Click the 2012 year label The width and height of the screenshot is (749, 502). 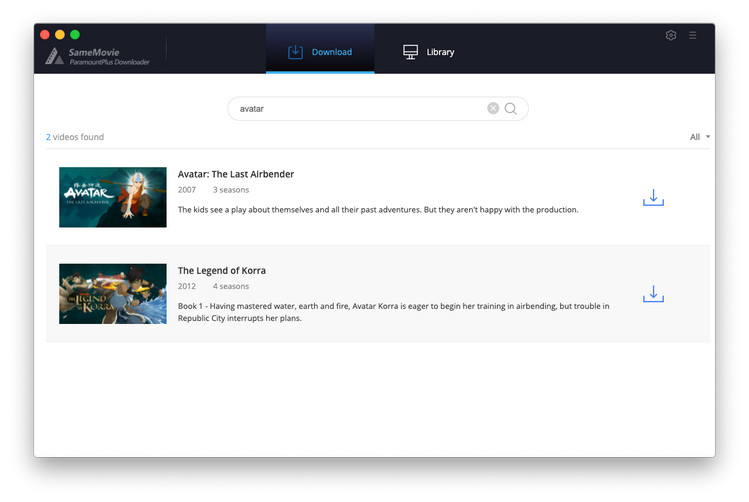pyautogui.click(x=187, y=286)
